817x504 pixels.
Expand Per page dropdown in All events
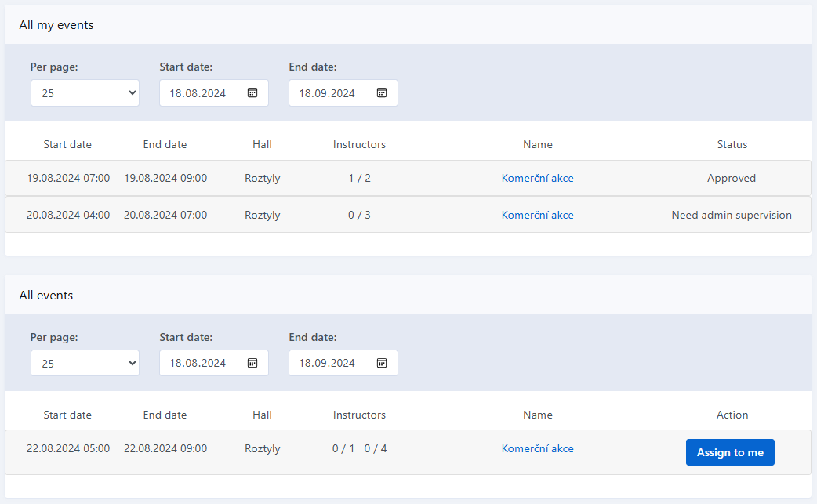[x=85, y=363]
